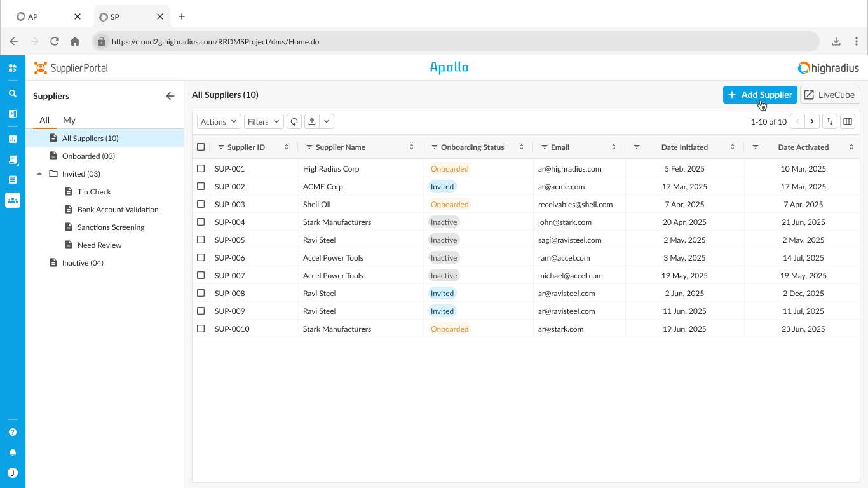Open the browser three-dot menu
The image size is (868, 488).
point(857,41)
